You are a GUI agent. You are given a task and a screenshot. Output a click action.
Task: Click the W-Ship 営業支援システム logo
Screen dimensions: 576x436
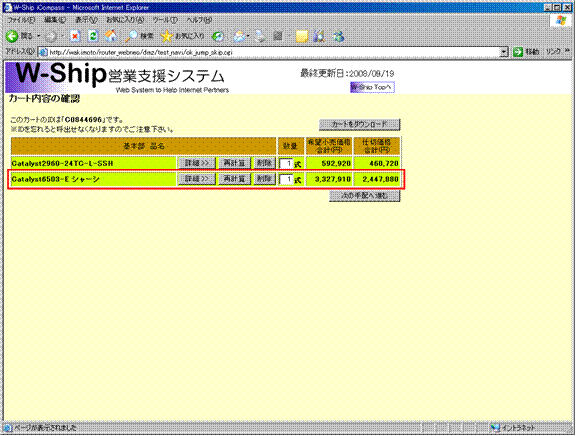118,77
